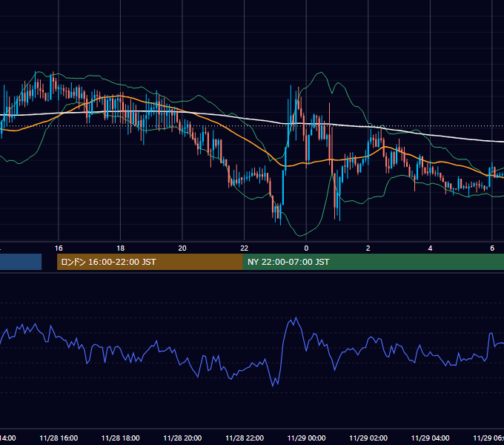Select the white long-term moving average line
The width and height of the screenshot is (504, 445).
245,119
